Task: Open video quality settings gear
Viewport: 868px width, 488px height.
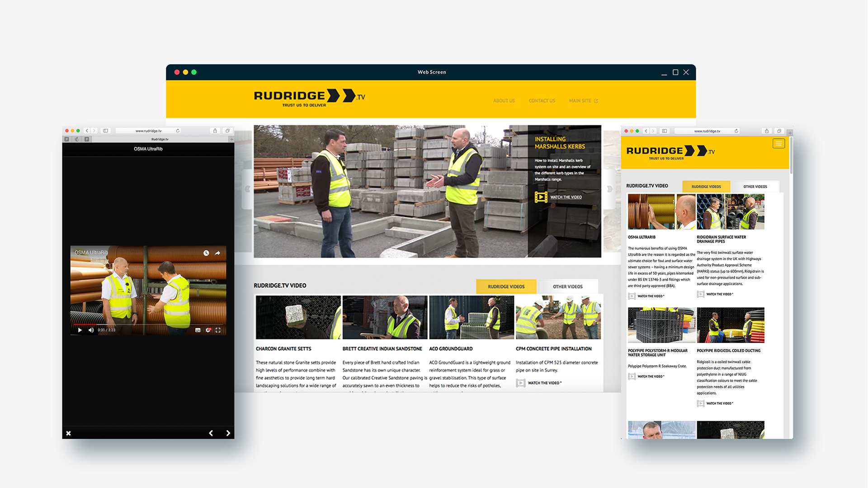Action: 208,330
